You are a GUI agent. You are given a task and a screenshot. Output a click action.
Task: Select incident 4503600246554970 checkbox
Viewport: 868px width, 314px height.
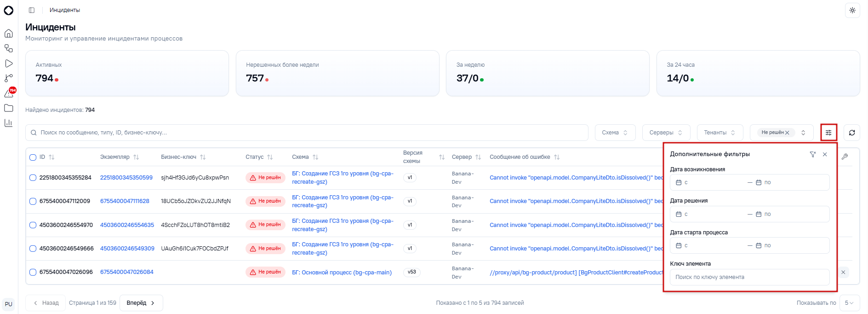(x=33, y=225)
